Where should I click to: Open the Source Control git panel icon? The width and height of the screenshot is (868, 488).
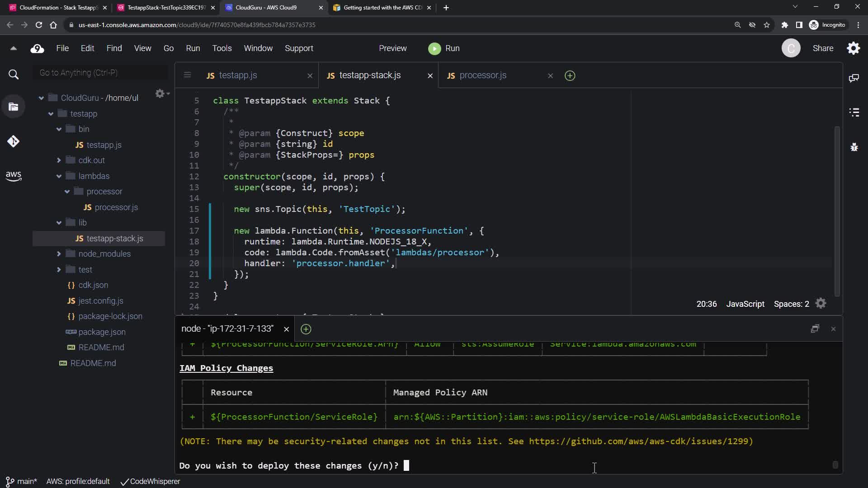coord(13,141)
